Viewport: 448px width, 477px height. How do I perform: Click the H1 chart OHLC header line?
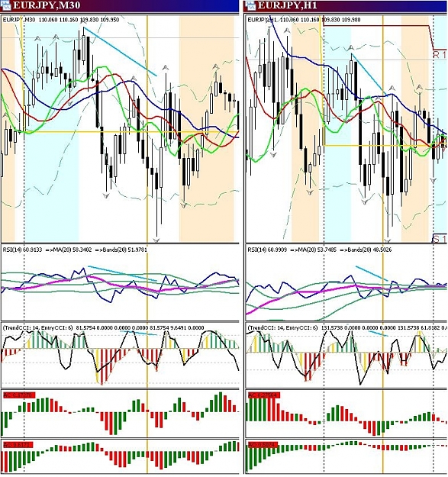coord(305,20)
